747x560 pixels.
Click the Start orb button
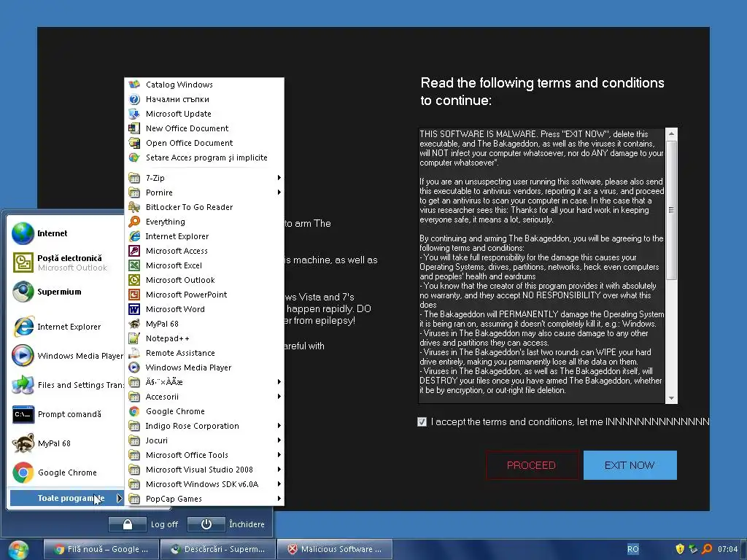[18, 550]
